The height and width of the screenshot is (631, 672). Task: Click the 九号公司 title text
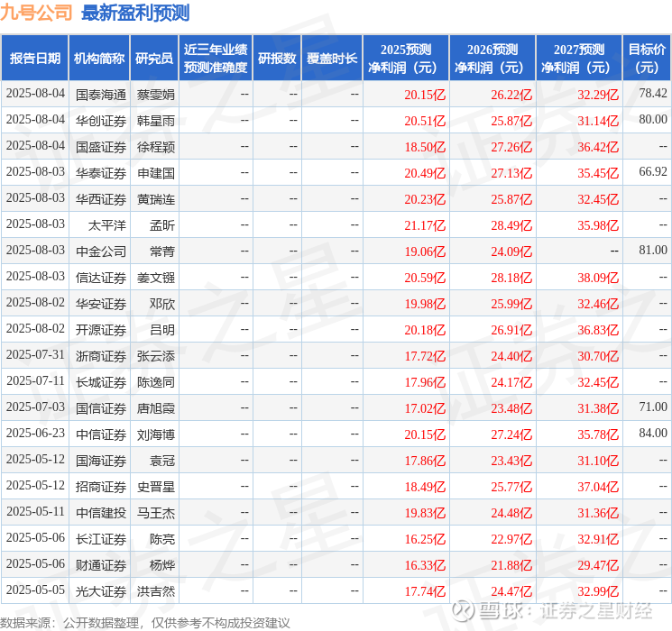click(36, 13)
